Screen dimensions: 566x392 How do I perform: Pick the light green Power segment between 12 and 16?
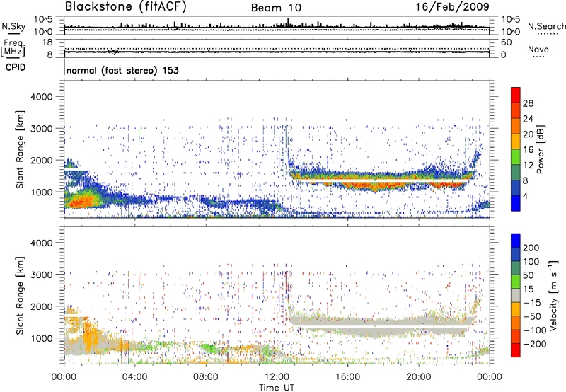click(516, 156)
